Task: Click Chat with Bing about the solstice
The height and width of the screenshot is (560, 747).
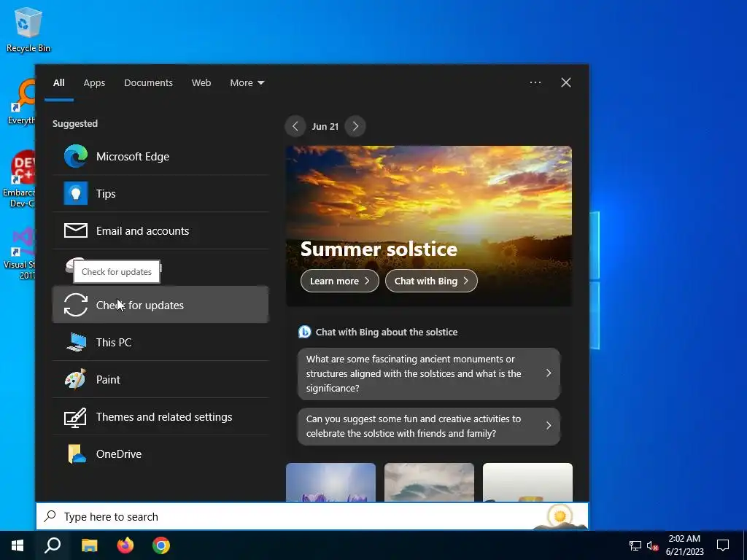Action: pos(387,332)
